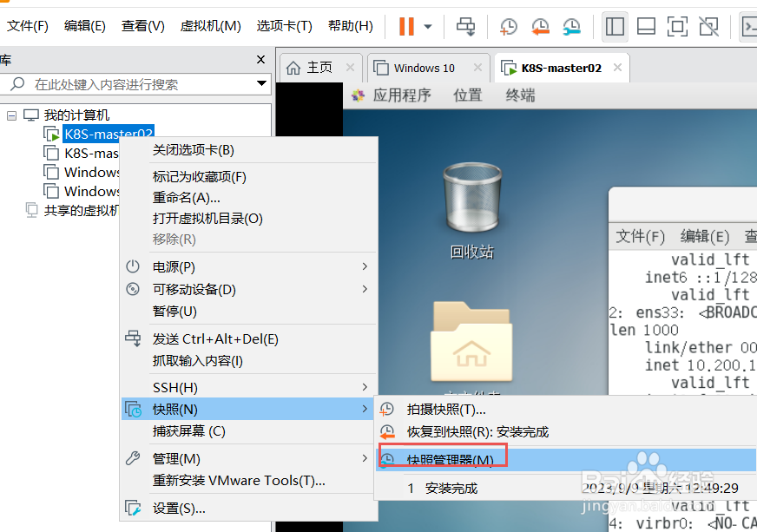Take a snapshot using the clock-plus toolbar icon
Viewport: 757px width, 532px height.
pyautogui.click(x=508, y=27)
